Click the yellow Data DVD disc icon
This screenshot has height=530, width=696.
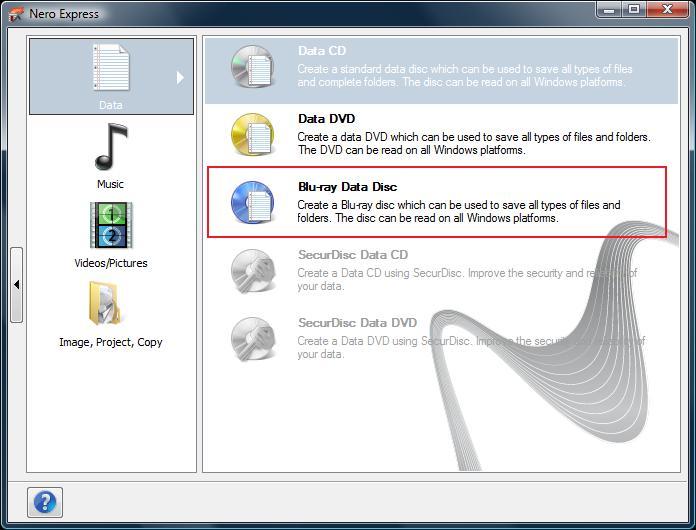(x=253, y=134)
